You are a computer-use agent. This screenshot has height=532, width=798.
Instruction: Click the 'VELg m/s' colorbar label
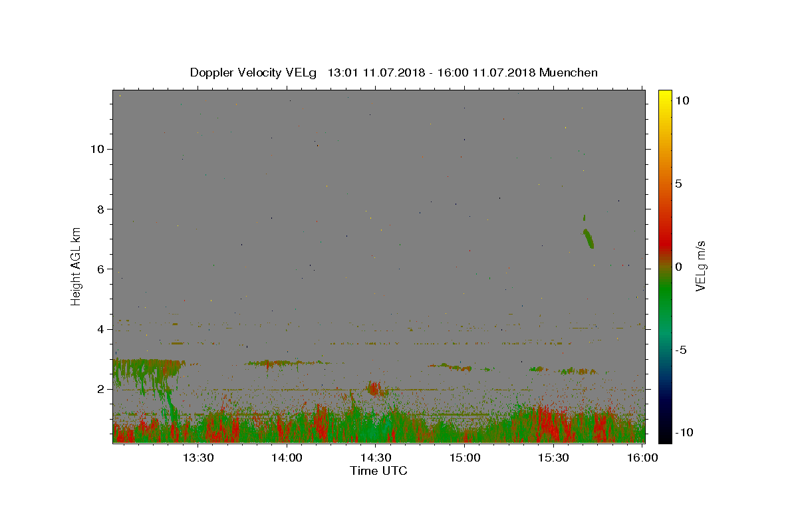[x=700, y=266]
